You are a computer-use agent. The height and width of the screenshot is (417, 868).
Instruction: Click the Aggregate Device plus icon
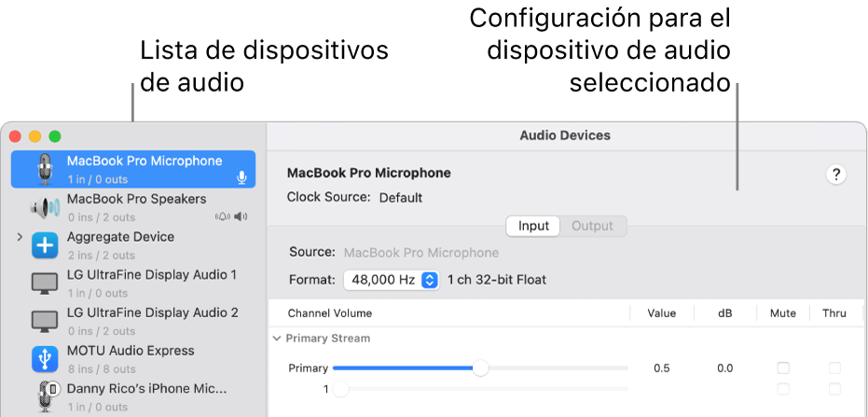(44, 245)
